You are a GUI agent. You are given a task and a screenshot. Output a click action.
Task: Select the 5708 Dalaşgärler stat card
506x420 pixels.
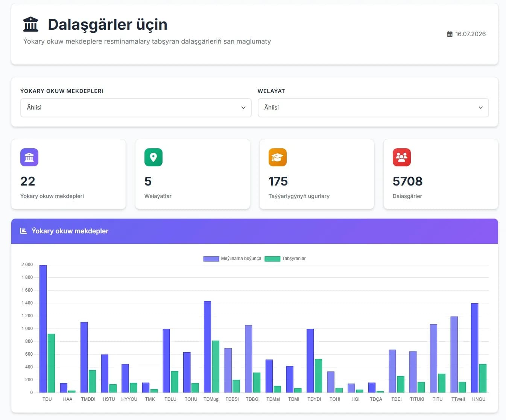point(441,174)
